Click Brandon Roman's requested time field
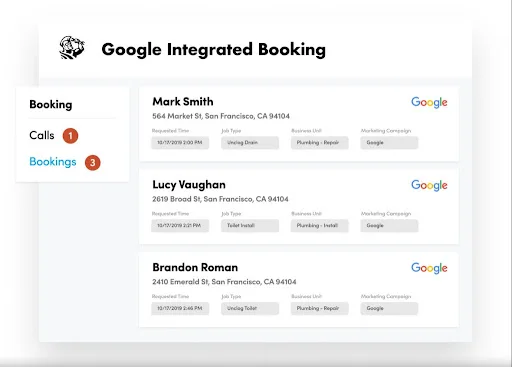Screen dimensions: 512x367 pos(180,308)
